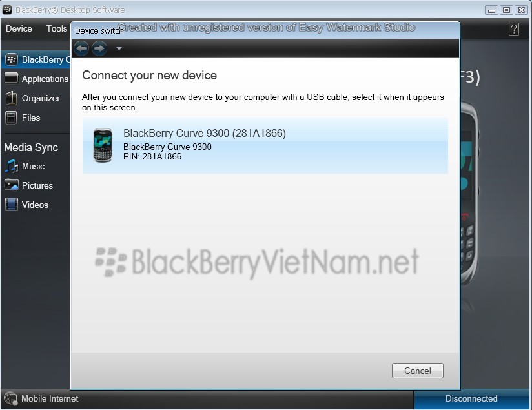Viewport: 532px width, 410px height.
Task: Open the Files section icon
Action: [x=11, y=118]
